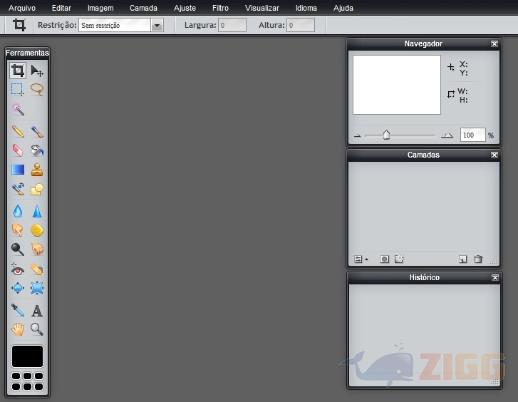This screenshot has width=518, height=402.
Task: Open layer settings dropdown in Camadas panel
Action: pyautogui.click(x=360, y=259)
